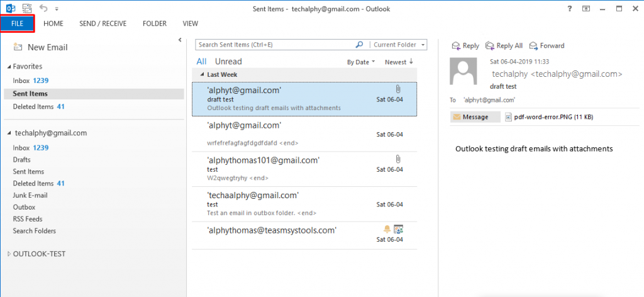Click the meeting calendar icon on teasmsystools email
This screenshot has height=297, width=644.
tap(397, 229)
